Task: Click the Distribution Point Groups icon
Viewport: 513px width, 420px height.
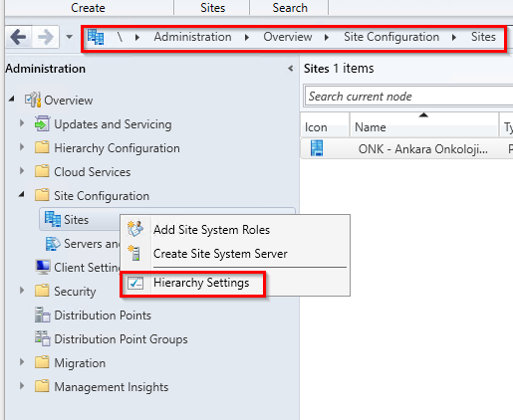Action: click(42, 338)
